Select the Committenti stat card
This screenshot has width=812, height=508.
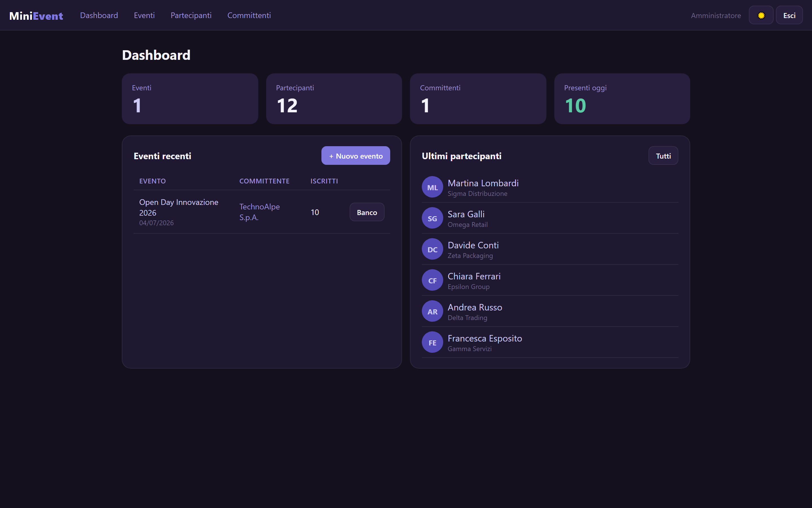click(478, 99)
